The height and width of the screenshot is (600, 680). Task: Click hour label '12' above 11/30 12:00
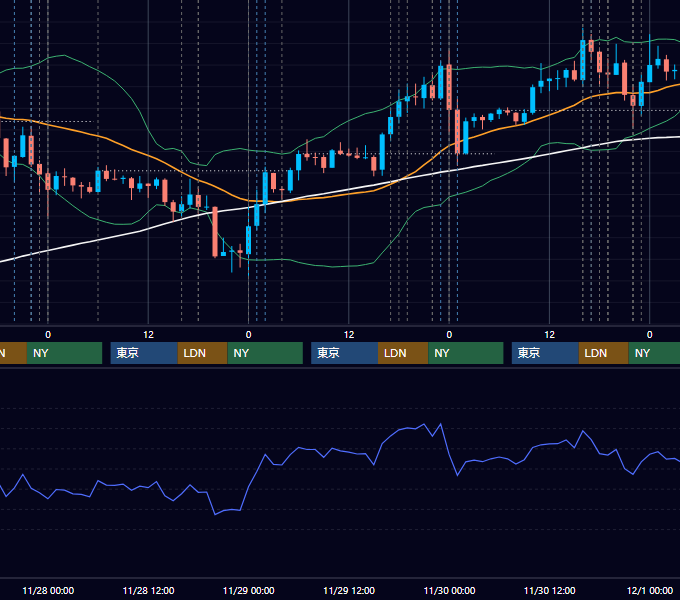coord(549,335)
